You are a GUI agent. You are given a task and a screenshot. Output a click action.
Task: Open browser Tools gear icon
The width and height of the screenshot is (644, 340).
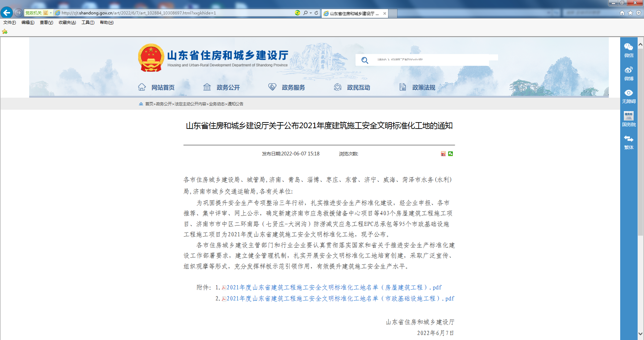[x=639, y=13]
